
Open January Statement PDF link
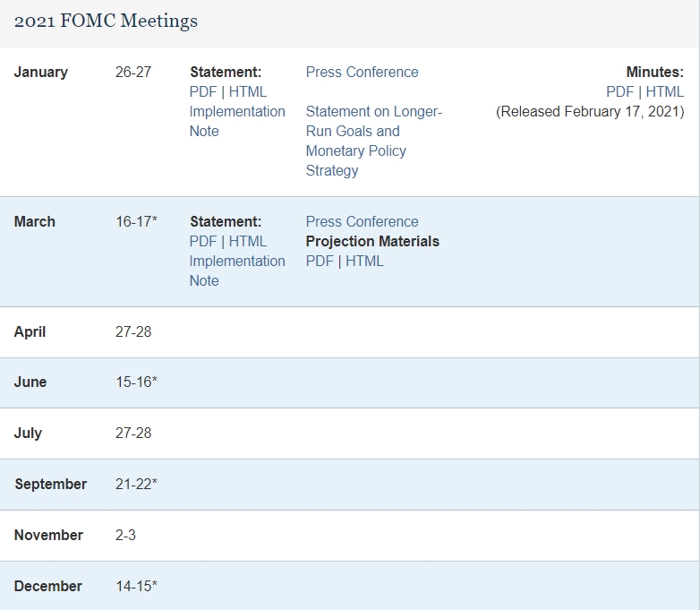point(202,91)
